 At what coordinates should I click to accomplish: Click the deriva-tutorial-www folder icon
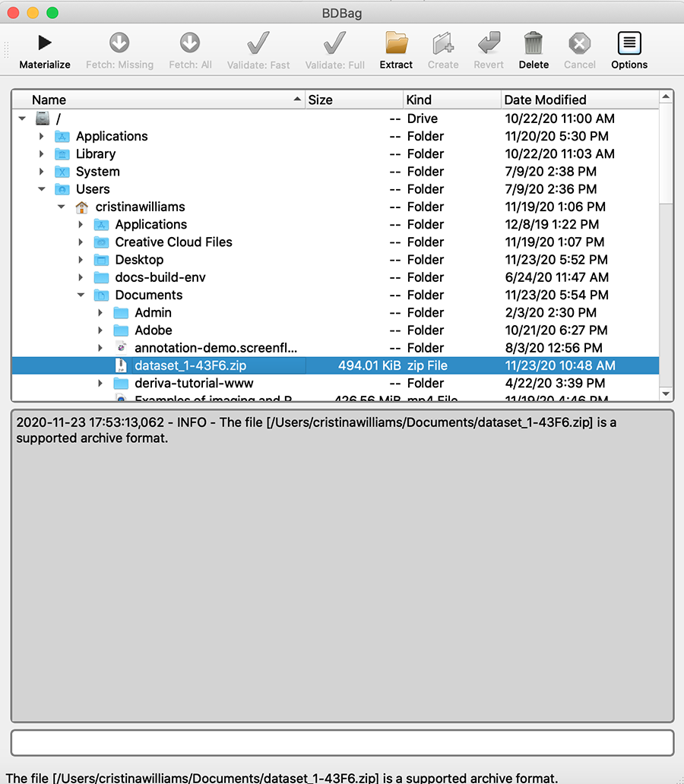[x=121, y=384]
